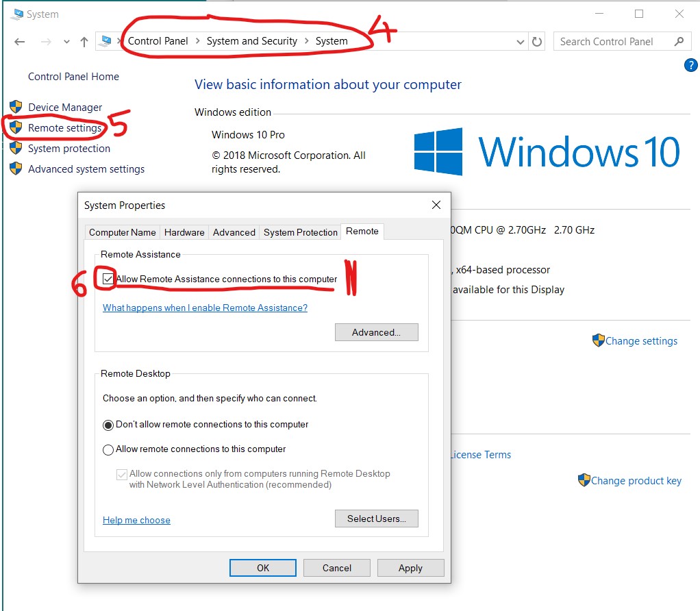Image resolution: width=700 pixels, height=611 pixels.
Task: Open the System Protection tab
Action: (301, 232)
